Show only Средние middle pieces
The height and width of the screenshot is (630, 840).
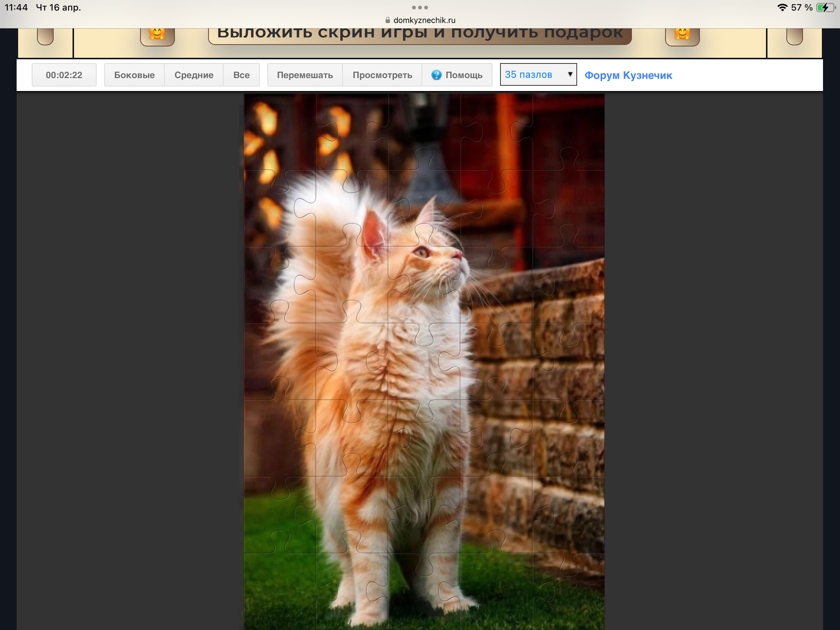(x=194, y=75)
